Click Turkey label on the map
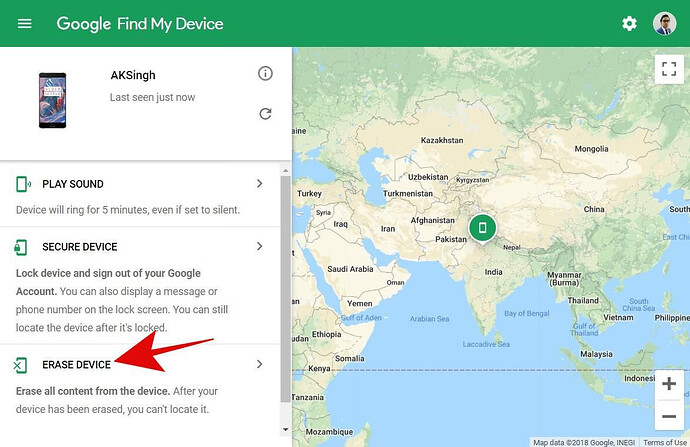 [x=309, y=194]
